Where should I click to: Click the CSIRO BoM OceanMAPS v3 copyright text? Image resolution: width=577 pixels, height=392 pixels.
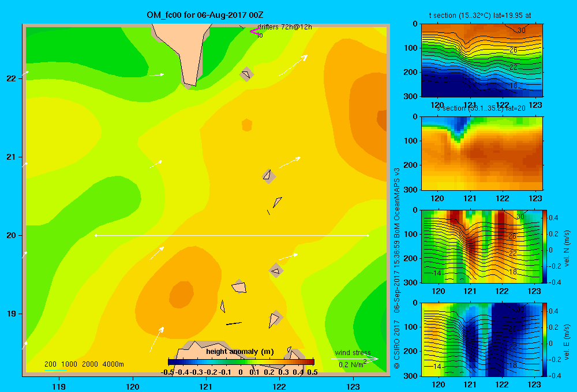pos(397,268)
